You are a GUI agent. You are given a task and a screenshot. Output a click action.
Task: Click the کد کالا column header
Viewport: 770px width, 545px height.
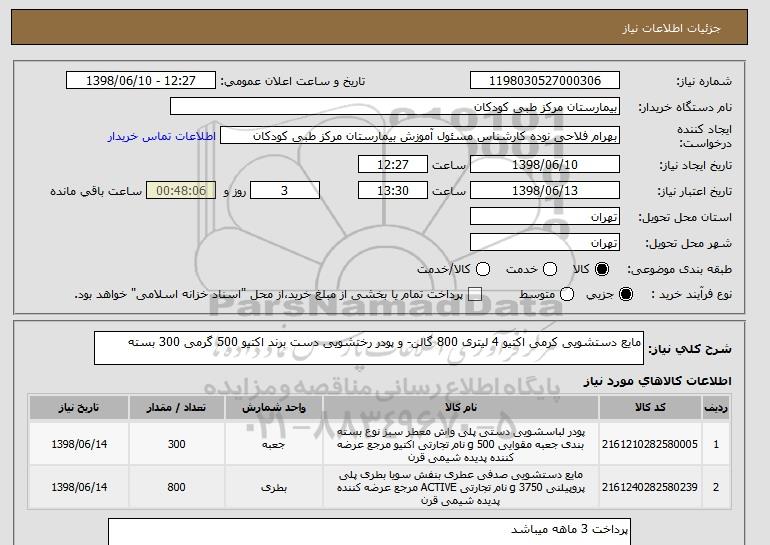click(650, 408)
